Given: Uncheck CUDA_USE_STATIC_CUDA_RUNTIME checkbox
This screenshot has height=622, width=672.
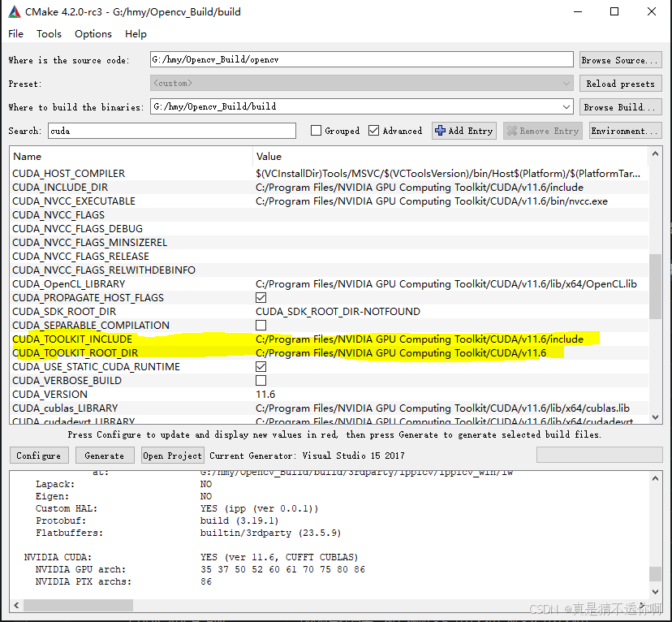Looking at the screenshot, I should (261, 366).
